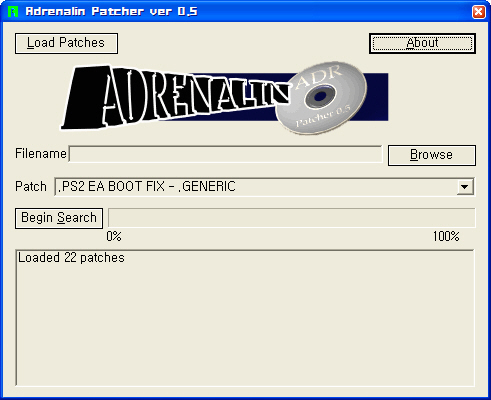Click the Loaded 22 patches log line

[71, 258]
